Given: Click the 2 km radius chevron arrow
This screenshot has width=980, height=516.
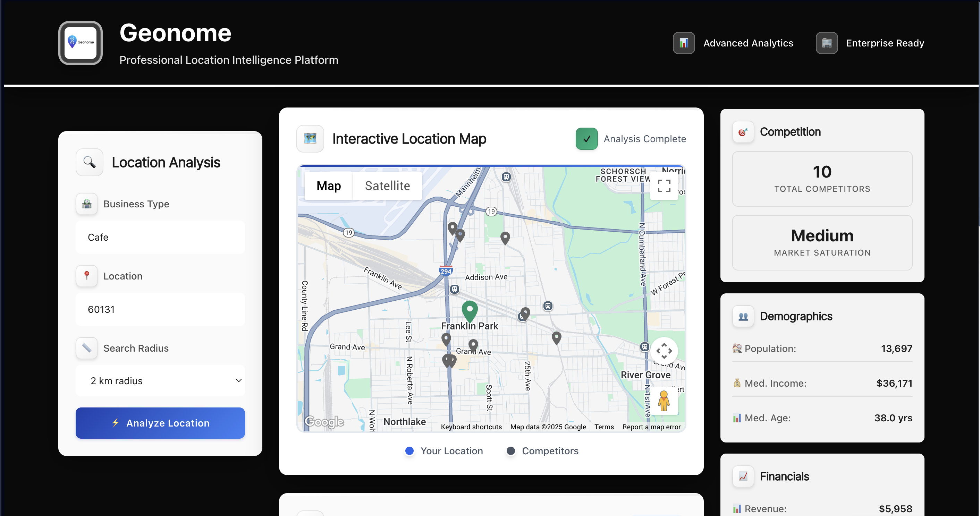Looking at the screenshot, I should tap(238, 381).
